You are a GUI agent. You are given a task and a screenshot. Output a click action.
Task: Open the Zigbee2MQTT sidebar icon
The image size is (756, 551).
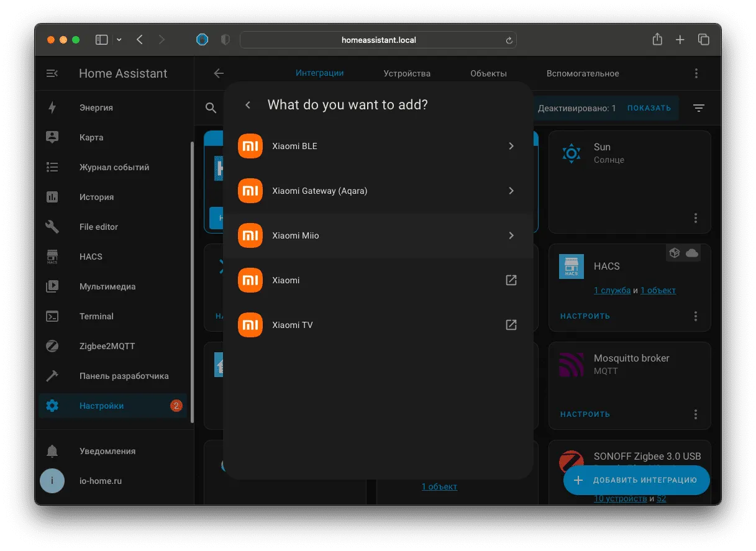[52, 346]
